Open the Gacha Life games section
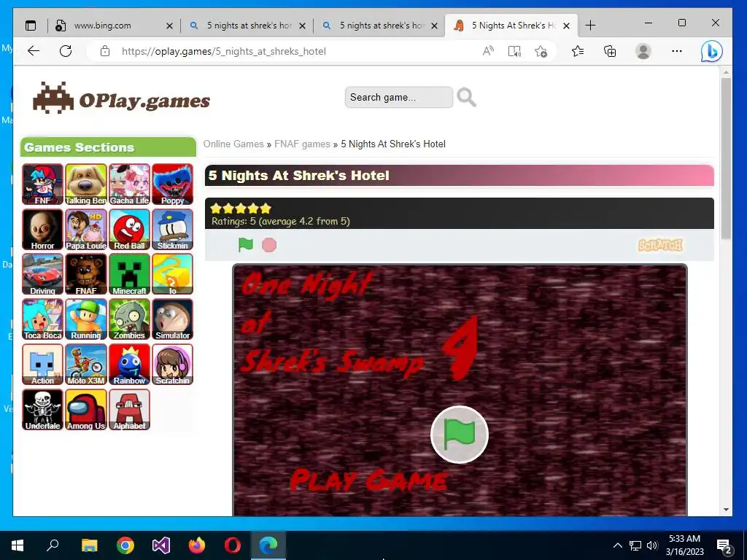This screenshot has height=560, width=747. pos(129,184)
